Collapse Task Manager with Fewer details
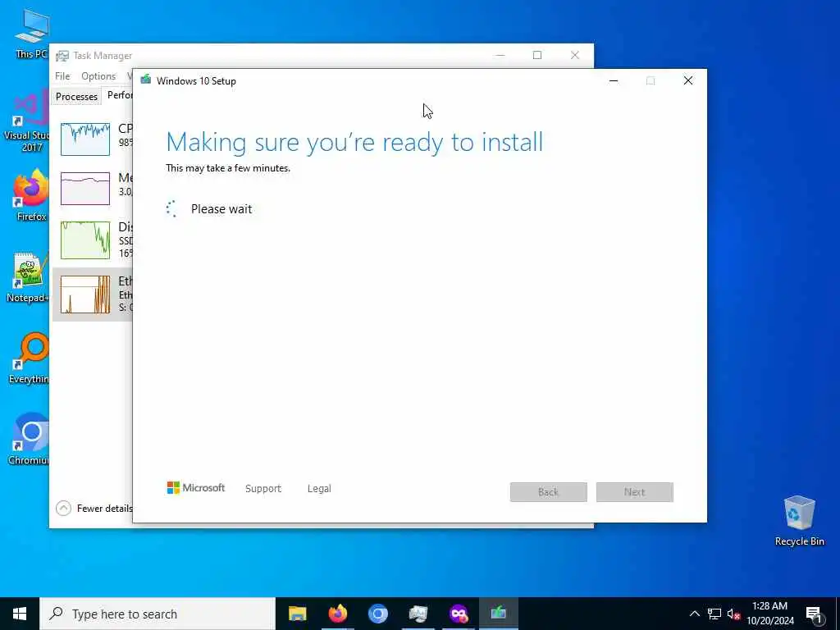 click(x=94, y=508)
